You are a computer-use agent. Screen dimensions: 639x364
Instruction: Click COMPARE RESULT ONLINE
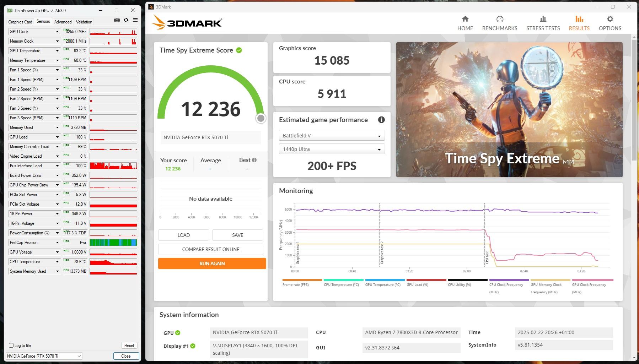coord(211,249)
